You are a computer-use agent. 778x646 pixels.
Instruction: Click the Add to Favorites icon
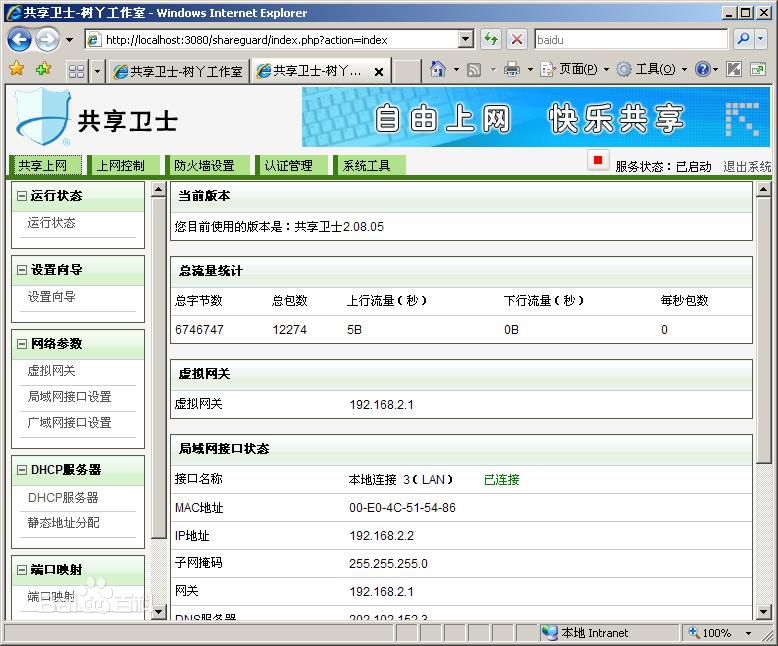(x=43, y=69)
